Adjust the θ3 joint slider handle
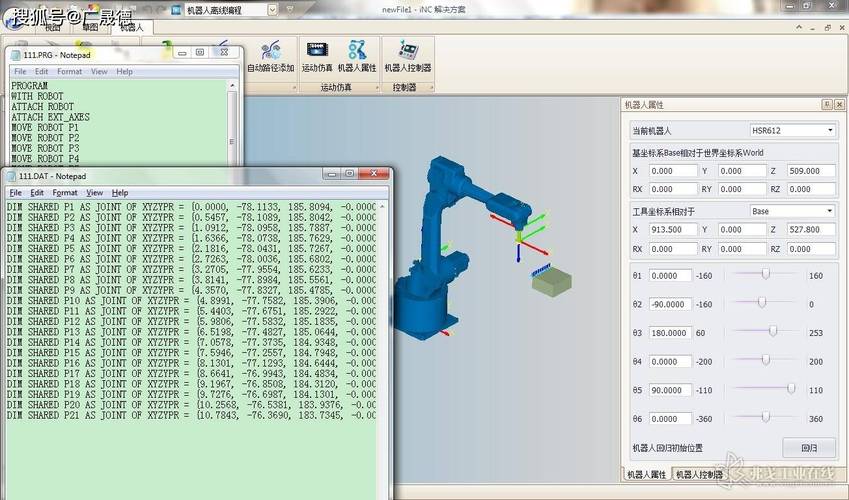This screenshot has height=500, width=849. click(773, 331)
